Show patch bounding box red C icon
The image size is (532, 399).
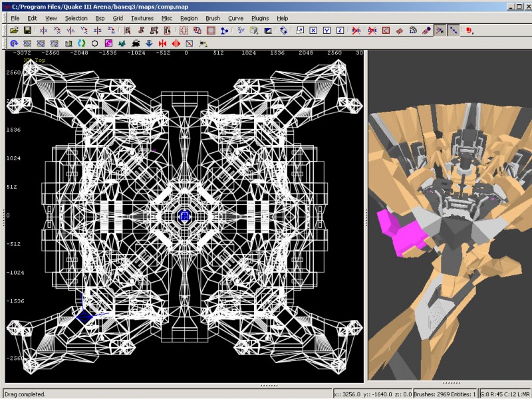click(x=386, y=31)
